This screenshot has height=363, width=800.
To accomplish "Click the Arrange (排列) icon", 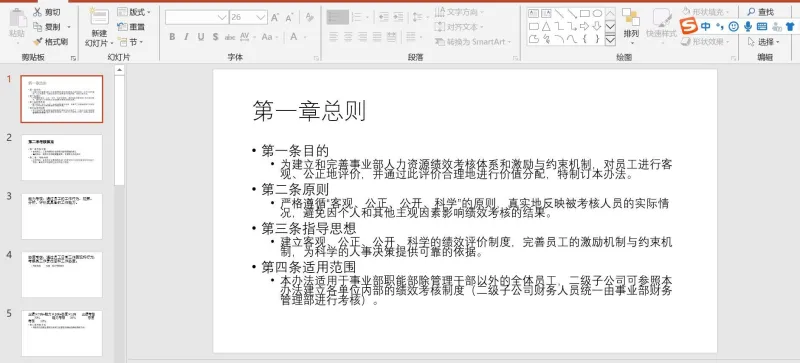I will (x=631, y=17).
